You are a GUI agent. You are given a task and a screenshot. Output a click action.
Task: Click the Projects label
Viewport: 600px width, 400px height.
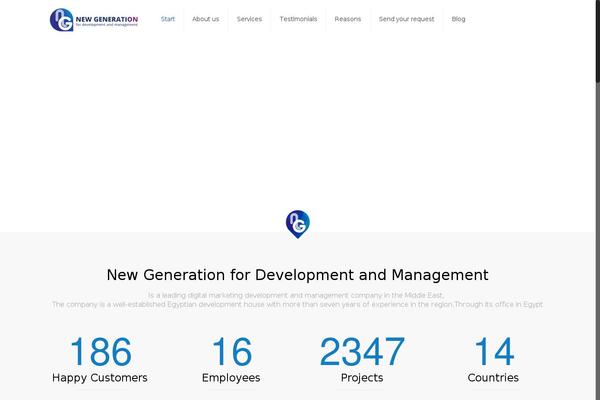pyautogui.click(x=362, y=378)
